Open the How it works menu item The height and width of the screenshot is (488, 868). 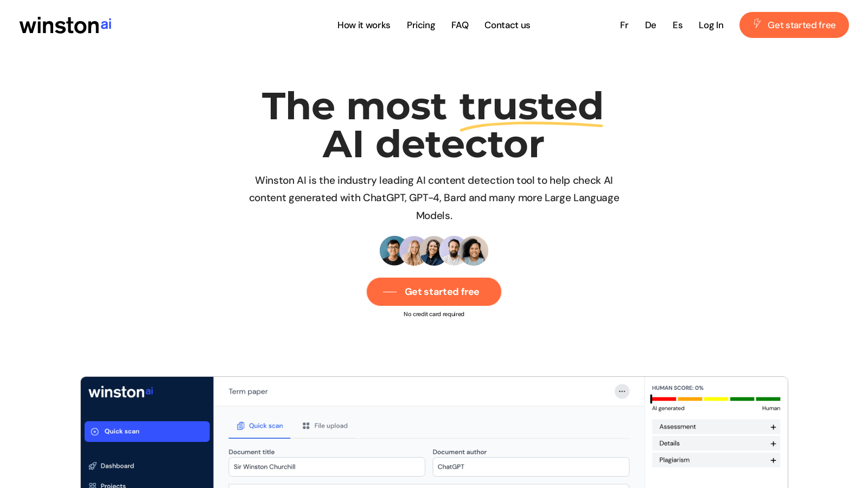tap(363, 25)
